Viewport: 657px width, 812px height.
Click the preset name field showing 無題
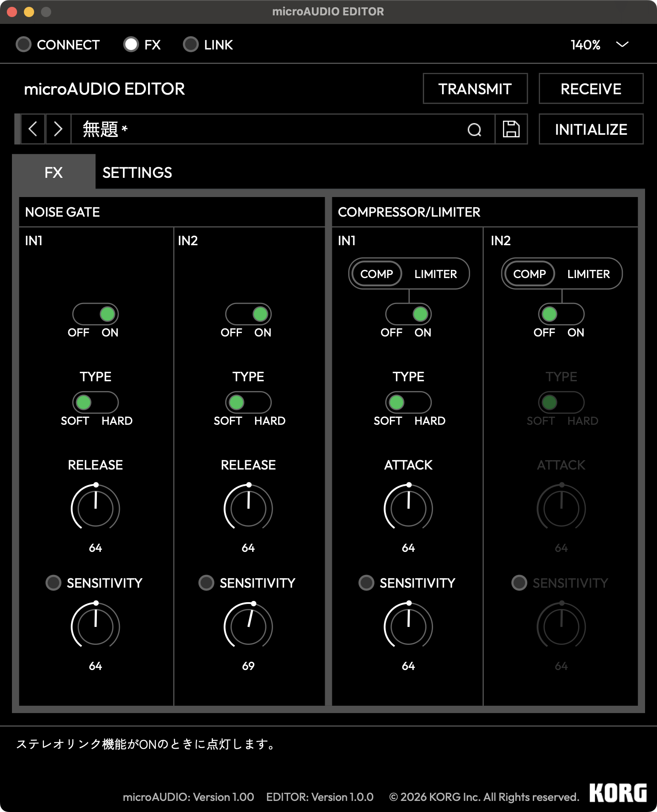[x=269, y=129]
